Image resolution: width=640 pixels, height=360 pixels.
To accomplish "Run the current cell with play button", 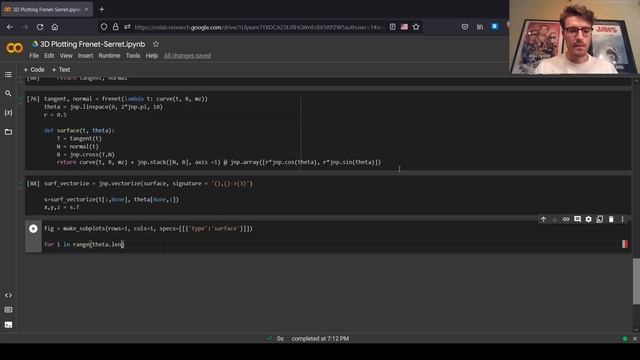I will pos(33,229).
